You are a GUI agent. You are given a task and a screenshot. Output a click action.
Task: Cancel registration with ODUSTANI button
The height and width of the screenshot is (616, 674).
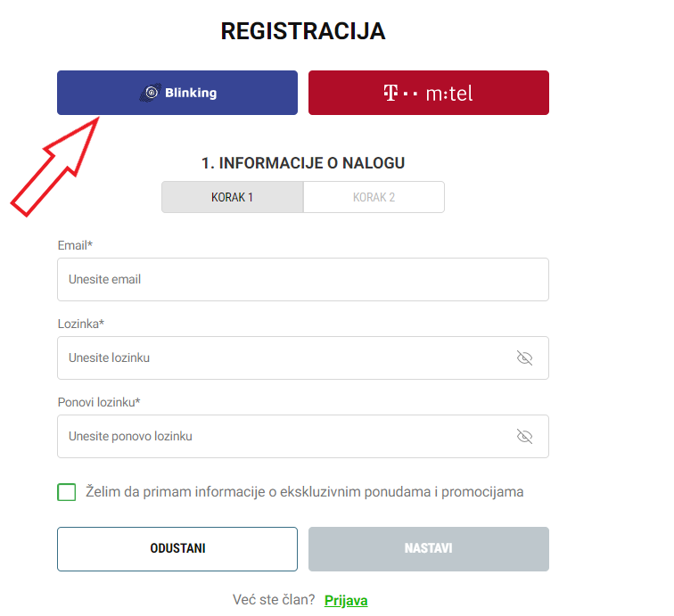point(177,549)
